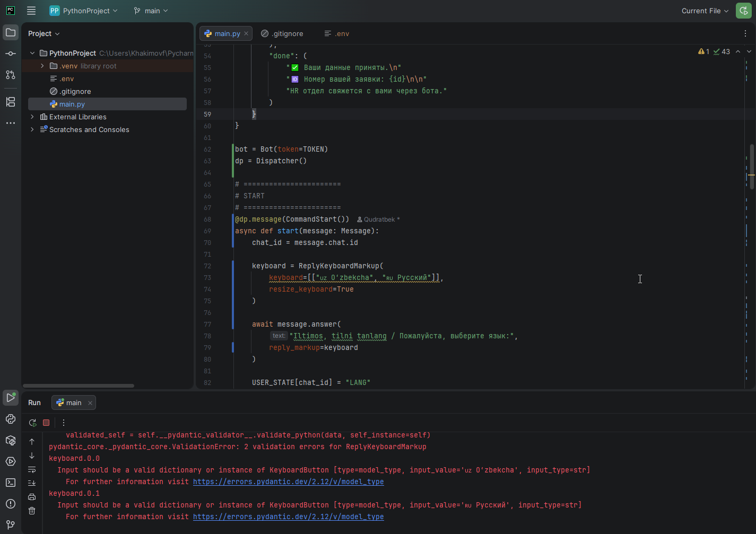756x534 pixels.
Task: Expand the External Libraries node
Action: [x=32, y=117]
